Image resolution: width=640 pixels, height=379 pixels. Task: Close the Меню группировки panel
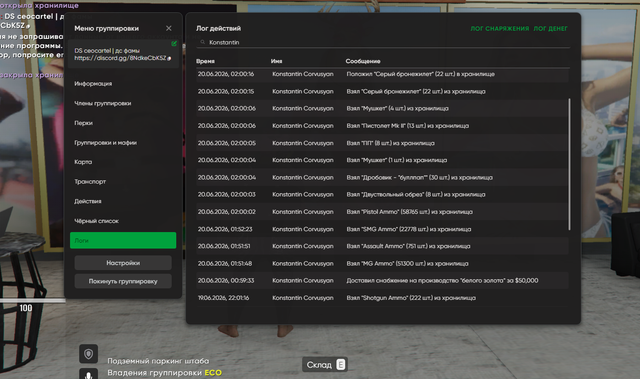click(x=169, y=28)
